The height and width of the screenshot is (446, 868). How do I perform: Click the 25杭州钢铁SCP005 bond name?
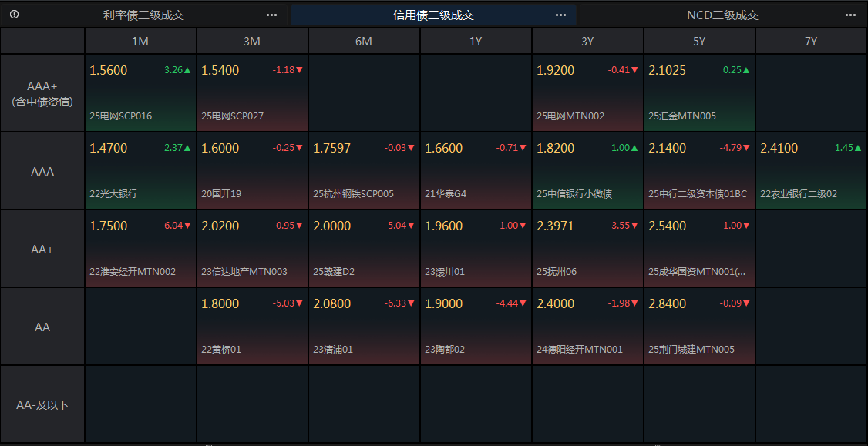pos(353,194)
